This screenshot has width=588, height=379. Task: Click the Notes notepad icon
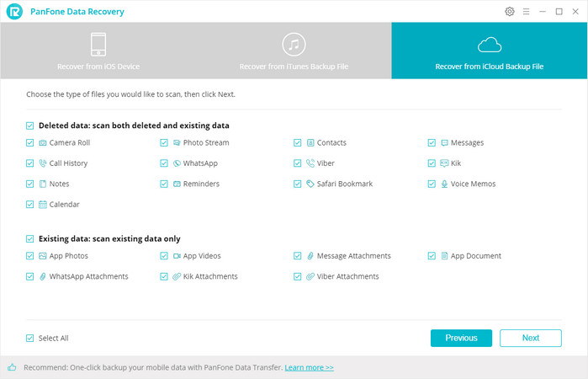point(43,184)
